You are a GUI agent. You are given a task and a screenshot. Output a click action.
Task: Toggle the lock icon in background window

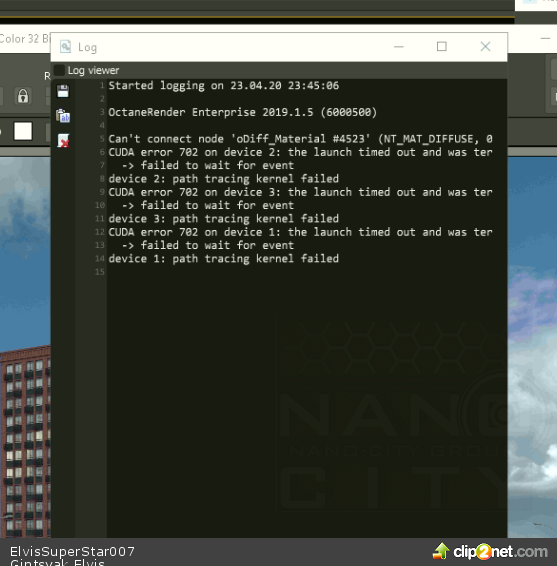(x=23, y=96)
